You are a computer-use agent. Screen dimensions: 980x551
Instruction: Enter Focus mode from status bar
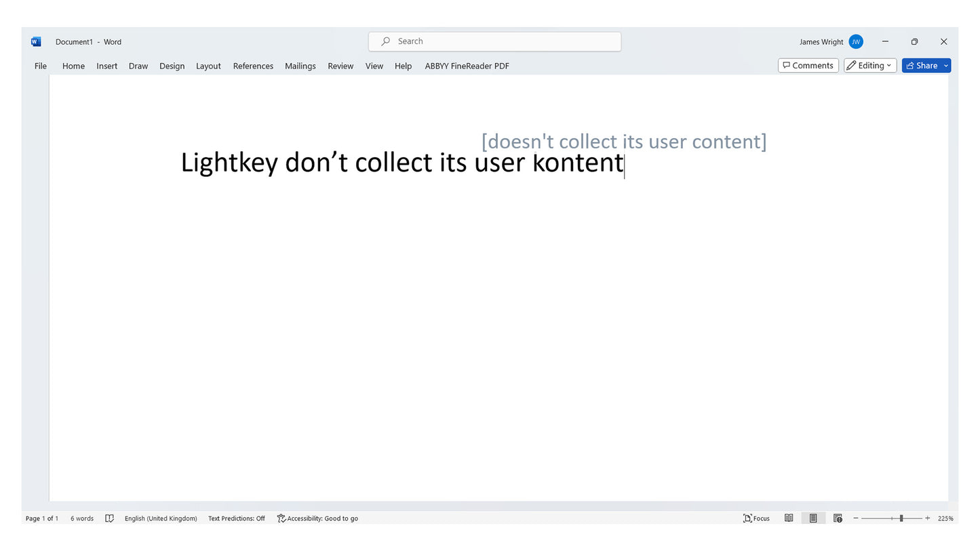756,518
